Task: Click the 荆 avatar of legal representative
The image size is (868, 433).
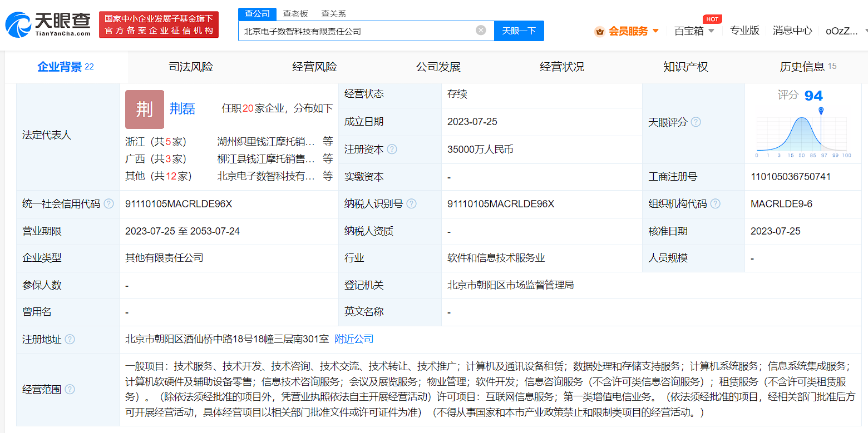Action: coord(145,110)
